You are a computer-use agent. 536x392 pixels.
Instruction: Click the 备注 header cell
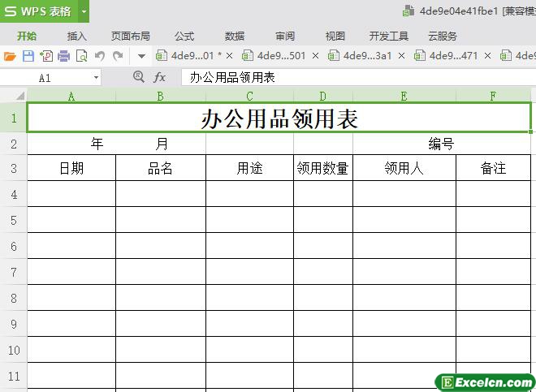point(493,168)
